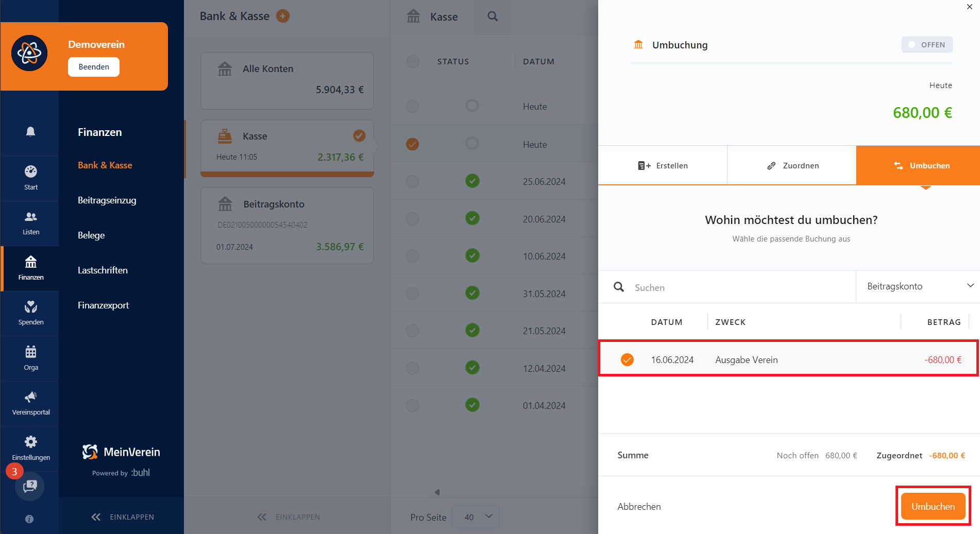Image resolution: width=980 pixels, height=534 pixels.
Task: Select the 31.05.2024 row checkbox
Action: coord(413,294)
